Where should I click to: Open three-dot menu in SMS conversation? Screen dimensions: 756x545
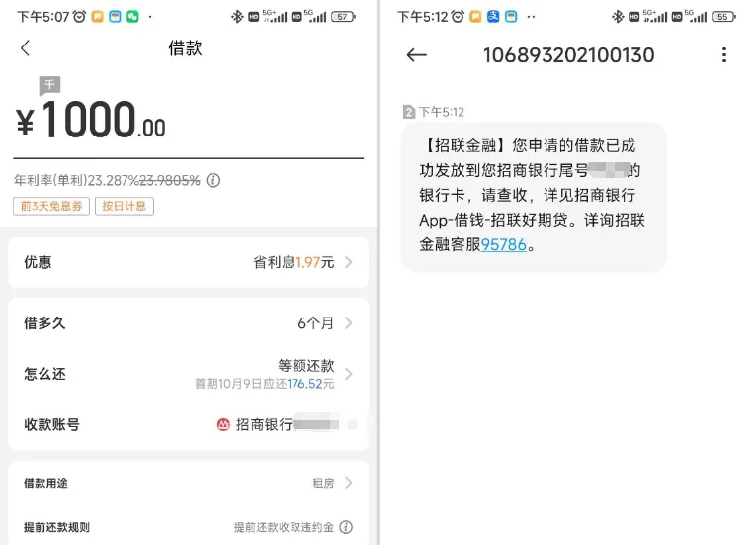723,55
